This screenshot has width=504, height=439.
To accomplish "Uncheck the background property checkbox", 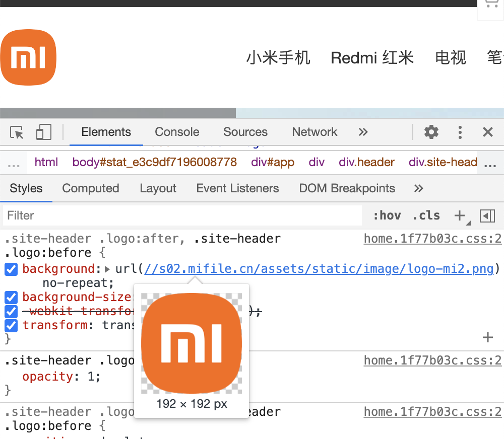I will tap(11, 269).
